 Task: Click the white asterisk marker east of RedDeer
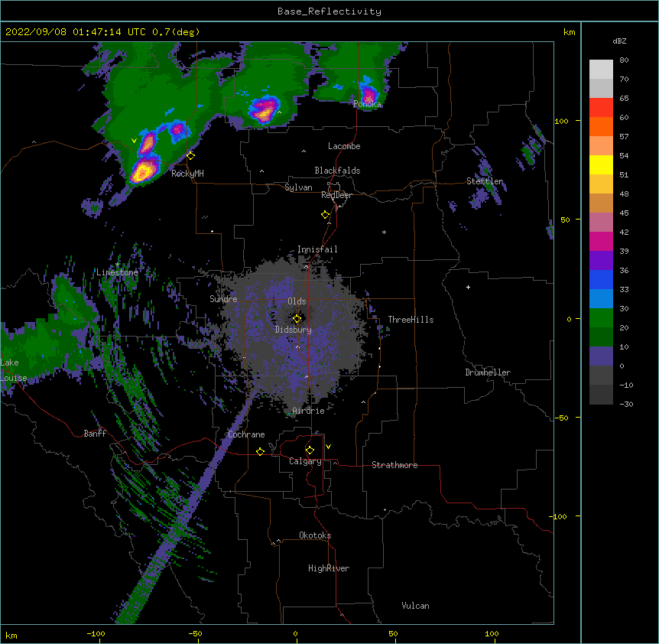384,232
